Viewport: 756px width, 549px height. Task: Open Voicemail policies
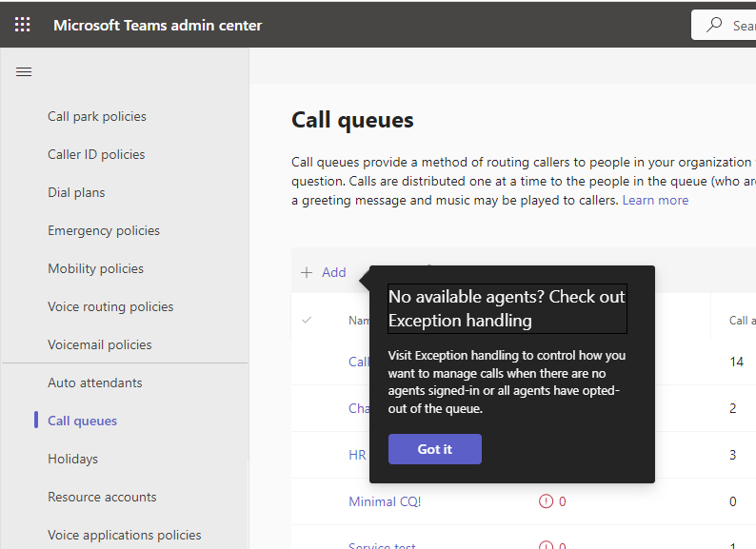(x=100, y=344)
